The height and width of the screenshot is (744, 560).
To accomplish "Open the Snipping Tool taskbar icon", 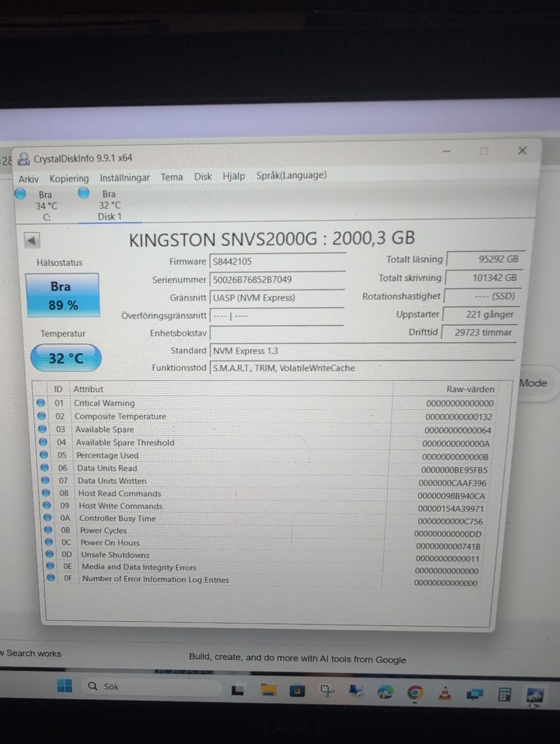I will coord(327,691).
